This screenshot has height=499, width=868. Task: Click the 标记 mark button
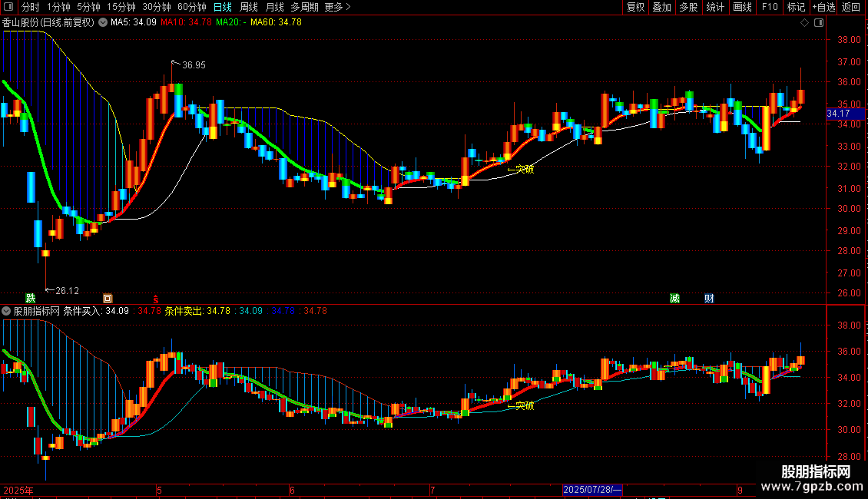(796, 7)
